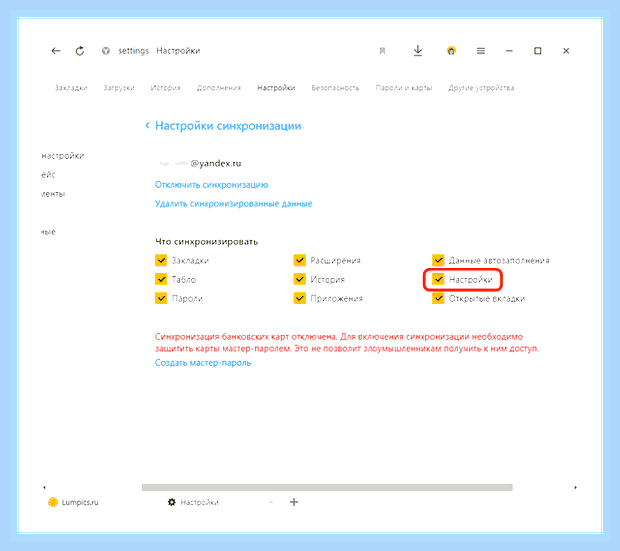Uncheck the Настройки sync checkbox
620x551 pixels.
pyautogui.click(x=438, y=279)
